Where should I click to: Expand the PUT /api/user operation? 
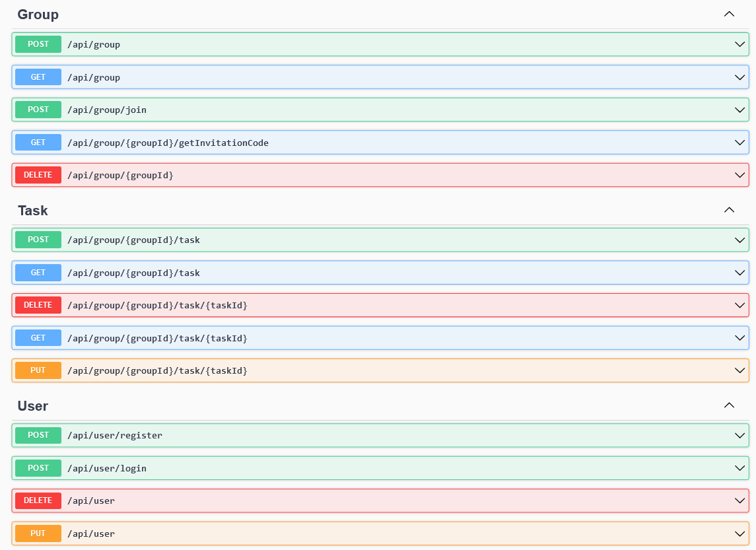tap(739, 533)
